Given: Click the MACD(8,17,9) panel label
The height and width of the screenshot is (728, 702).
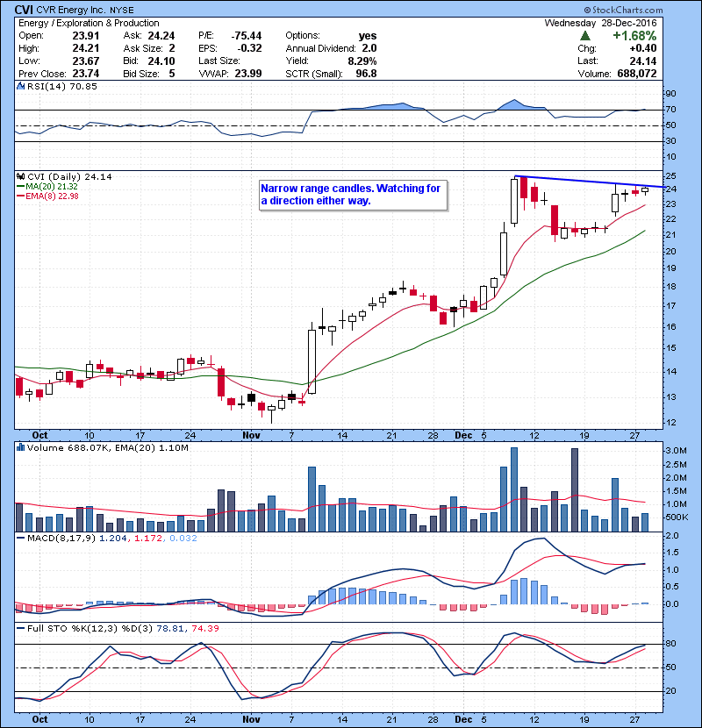Looking at the screenshot, I should coord(61,539).
